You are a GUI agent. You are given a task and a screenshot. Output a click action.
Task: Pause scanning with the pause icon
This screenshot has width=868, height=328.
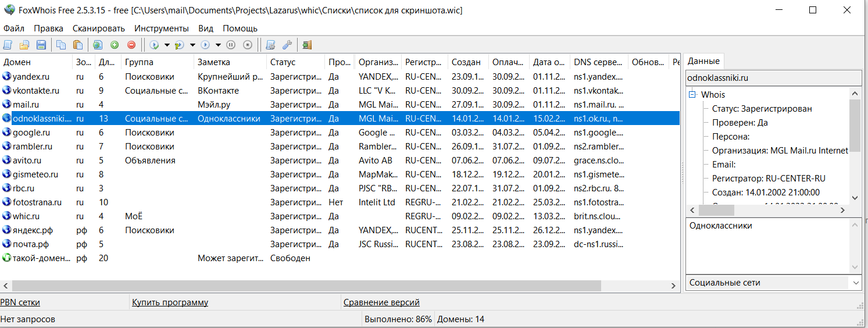tap(231, 45)
